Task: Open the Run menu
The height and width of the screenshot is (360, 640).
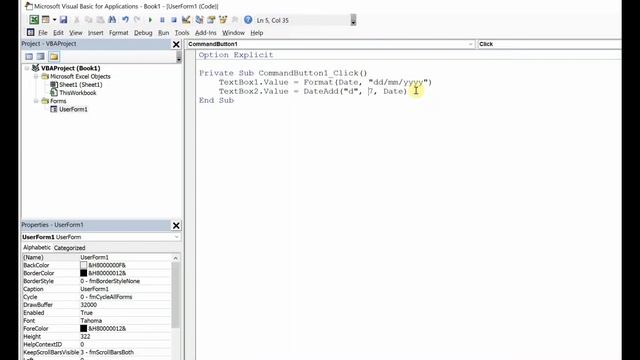Action: point(164,33)
